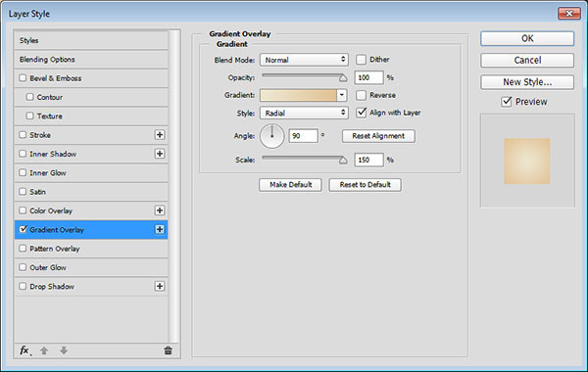This screenshot has height=372, width=588.
Task: Select Blending Options in the list
Action: point(91,59)
